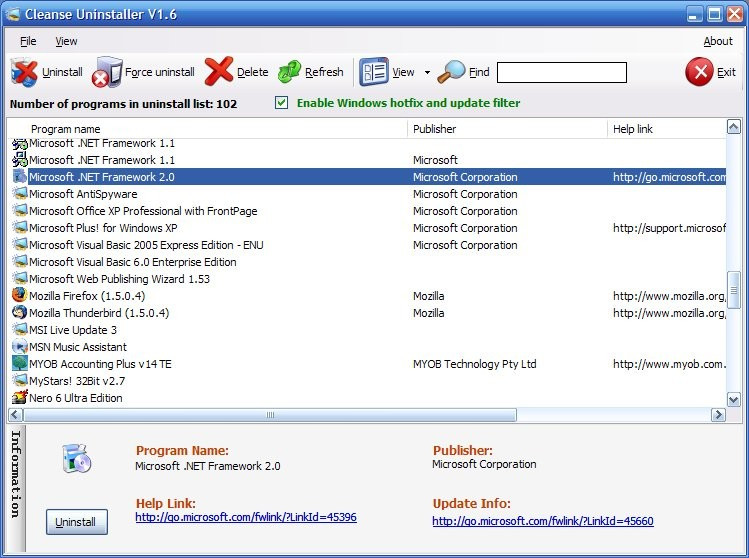Select Mozilla Thunderbird (1.5.0.4) entry
The image size is (749, 558).
[x=99, y=313]
